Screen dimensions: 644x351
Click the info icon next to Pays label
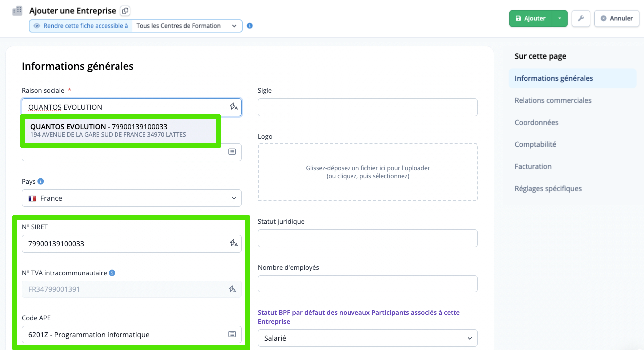pyautogui.click(x=41, y=181)
